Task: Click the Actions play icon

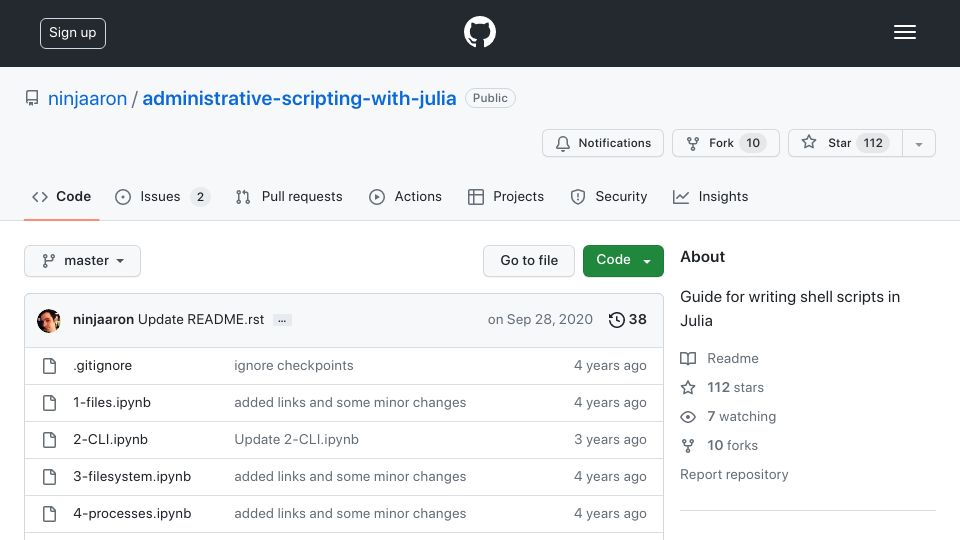Action: point(377,197)
